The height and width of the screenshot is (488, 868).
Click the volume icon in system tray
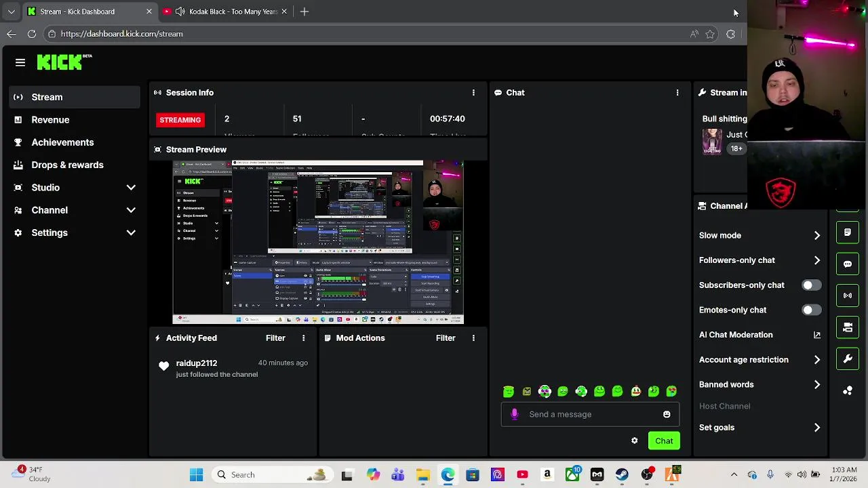click(x=802, y=474)
